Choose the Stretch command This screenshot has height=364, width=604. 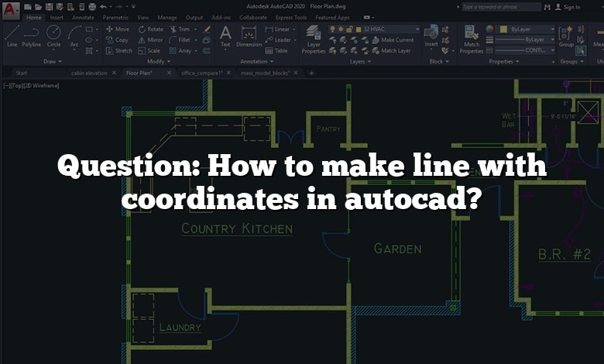pos(118,50)
